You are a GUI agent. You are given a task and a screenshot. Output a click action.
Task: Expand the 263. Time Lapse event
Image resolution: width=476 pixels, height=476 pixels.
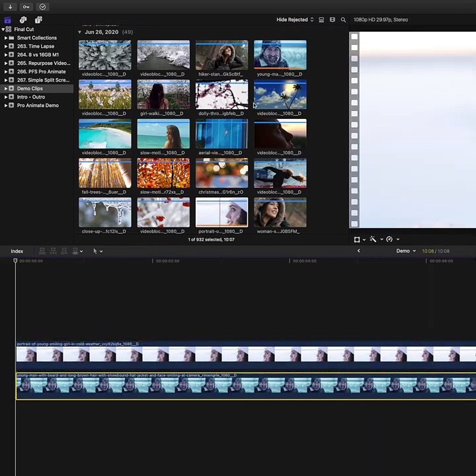click(x=6, y=46)
